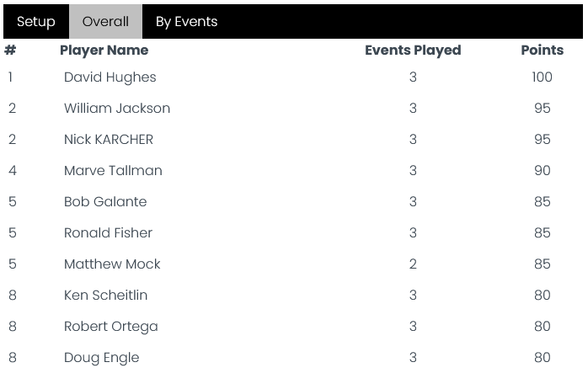
Task: Click Matthew Mock's events played count
Action: tap(413, 264)
